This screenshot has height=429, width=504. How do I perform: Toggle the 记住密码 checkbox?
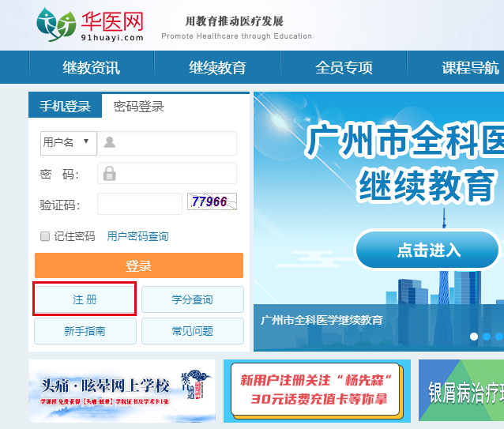45,236
